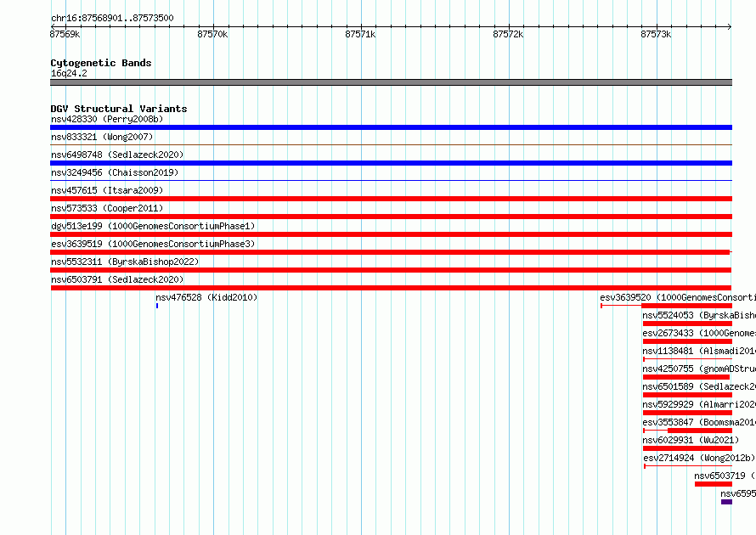Click the 87571k ruler label

coord(360,34)
